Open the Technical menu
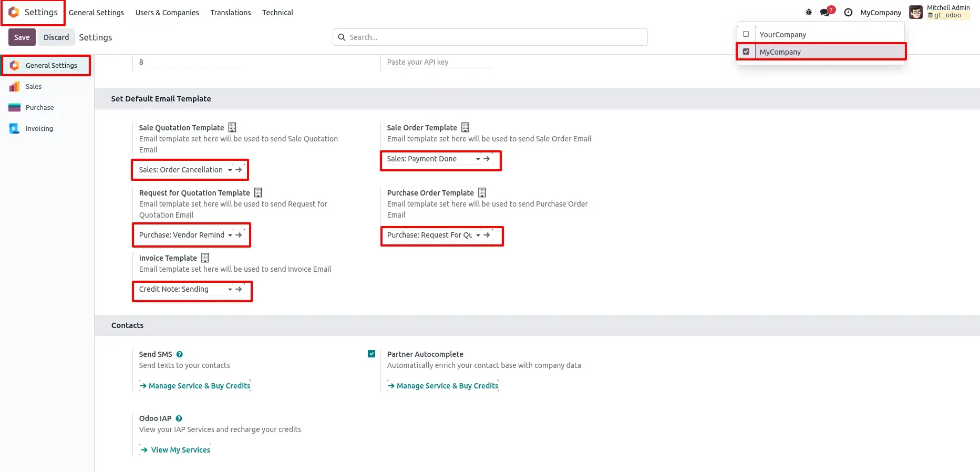Screen dimensions: 980x472 (277, 13)
